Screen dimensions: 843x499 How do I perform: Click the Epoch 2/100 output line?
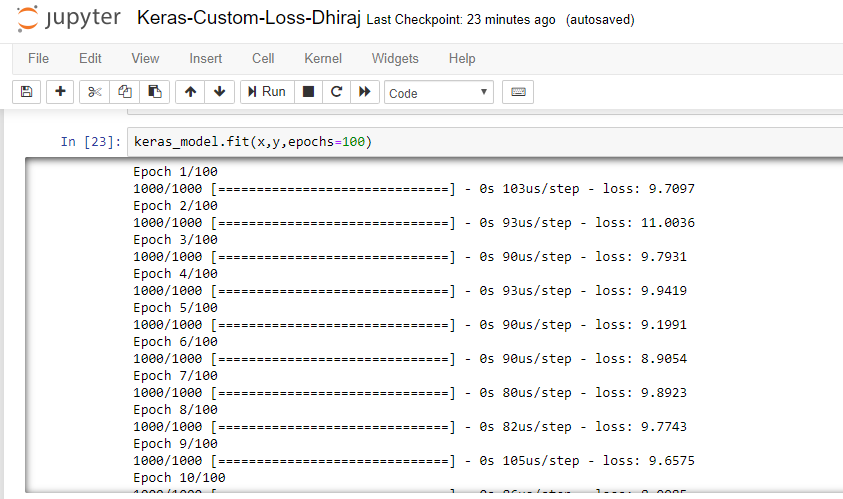click(175, 205)
